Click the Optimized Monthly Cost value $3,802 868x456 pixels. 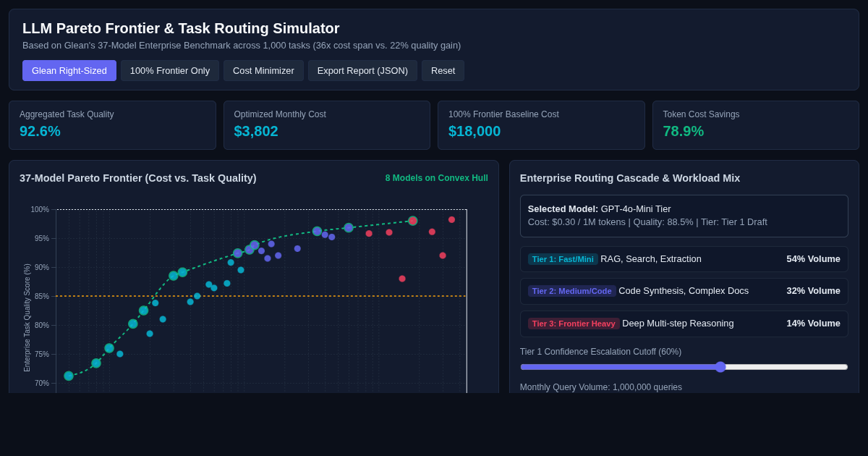[x=256, y=131]
